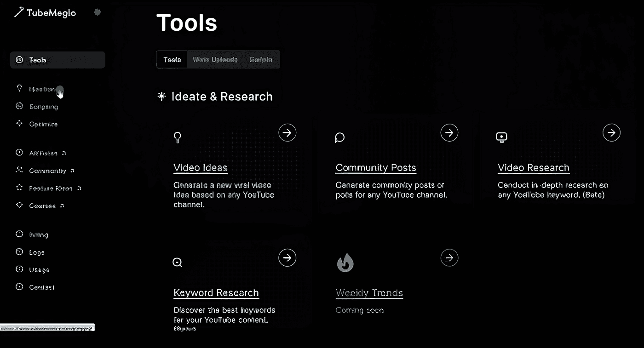Select the Video Ideas lightbulb icon
Screen dimensions: 644x348
pos(178,137)
